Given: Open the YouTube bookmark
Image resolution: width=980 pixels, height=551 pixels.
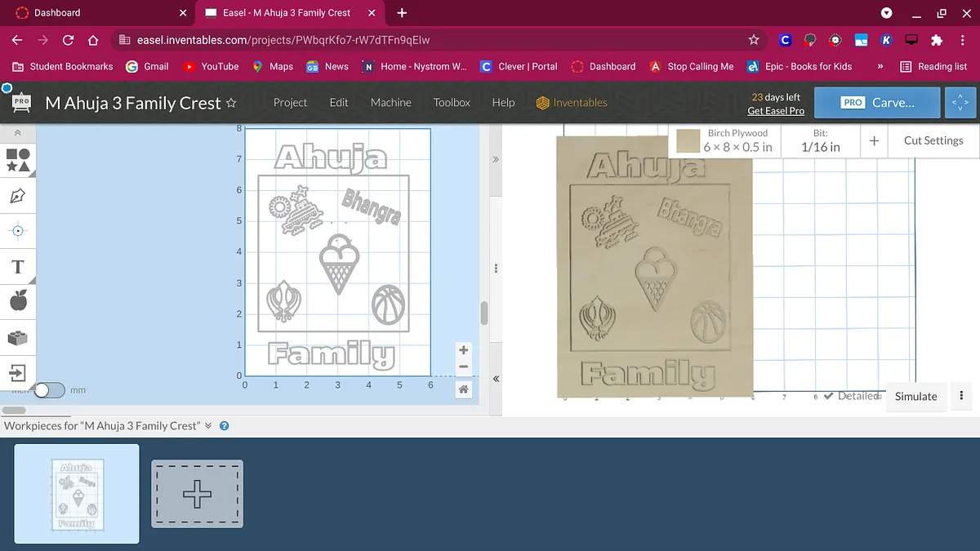Looking at the screenshot, I should 211,66.
